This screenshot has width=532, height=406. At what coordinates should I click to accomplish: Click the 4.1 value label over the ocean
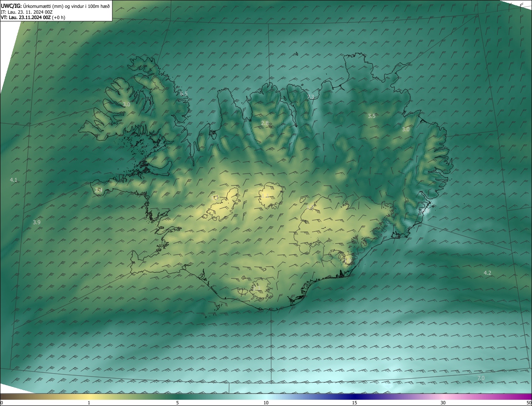(x=14, y=180)
